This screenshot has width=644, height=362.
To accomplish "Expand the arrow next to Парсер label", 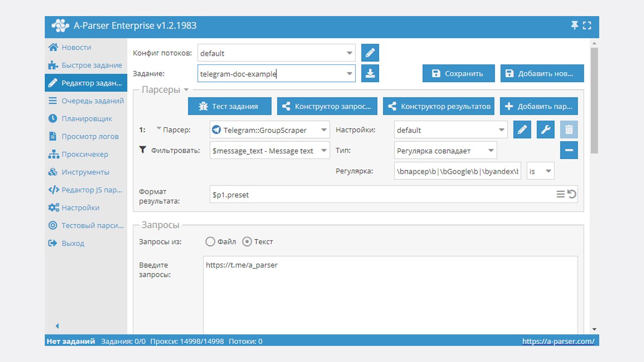I will [158, 129].
